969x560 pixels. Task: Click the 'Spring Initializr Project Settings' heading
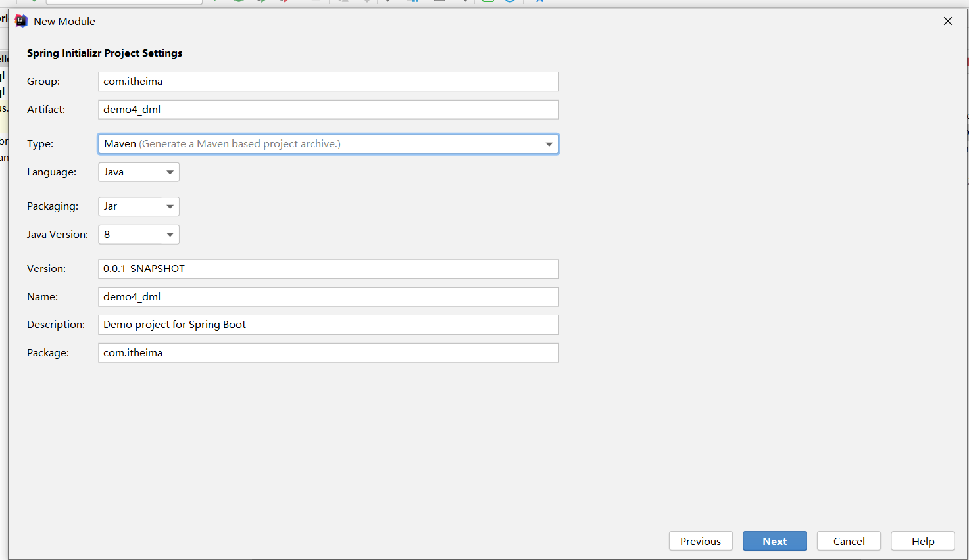(x=105, y=53)
